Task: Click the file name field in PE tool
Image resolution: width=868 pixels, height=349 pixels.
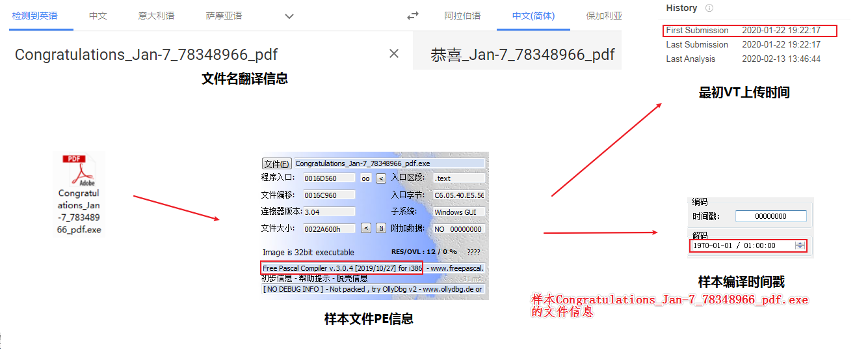Action: pos(389,163)
